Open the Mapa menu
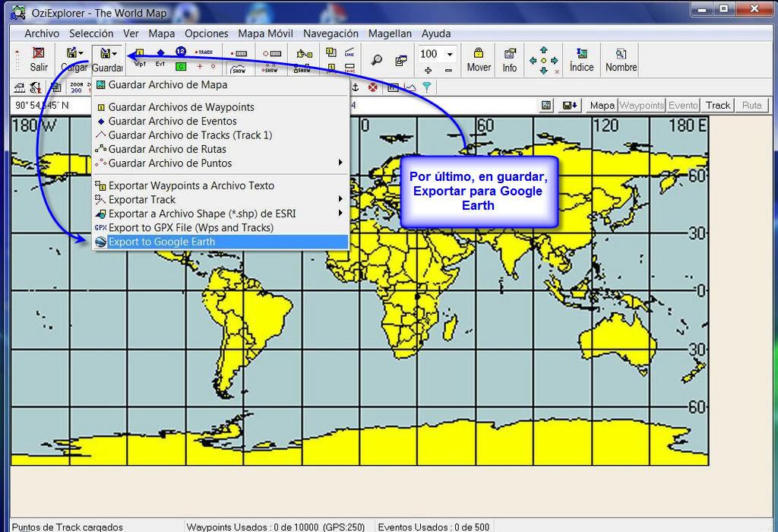 [x=162, y=33]
